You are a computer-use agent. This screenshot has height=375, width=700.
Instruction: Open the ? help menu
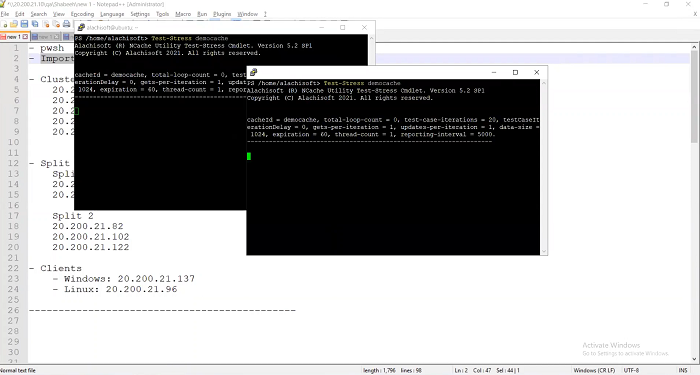[265, 14]
